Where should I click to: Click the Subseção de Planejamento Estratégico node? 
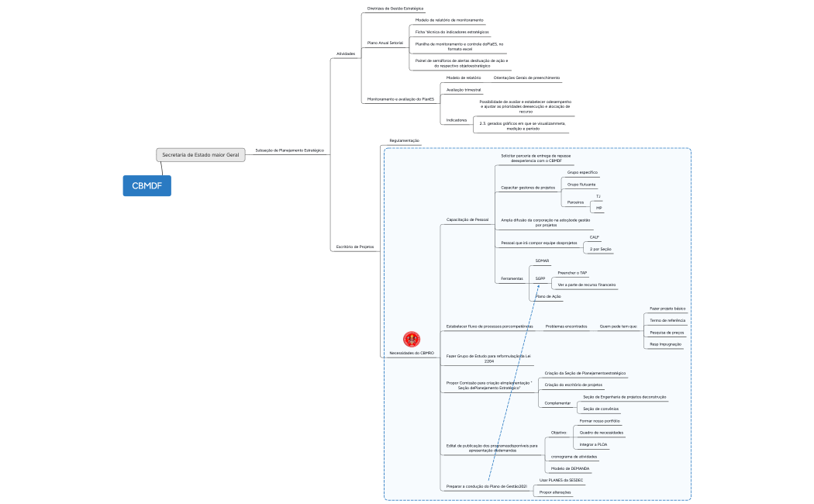289,150
